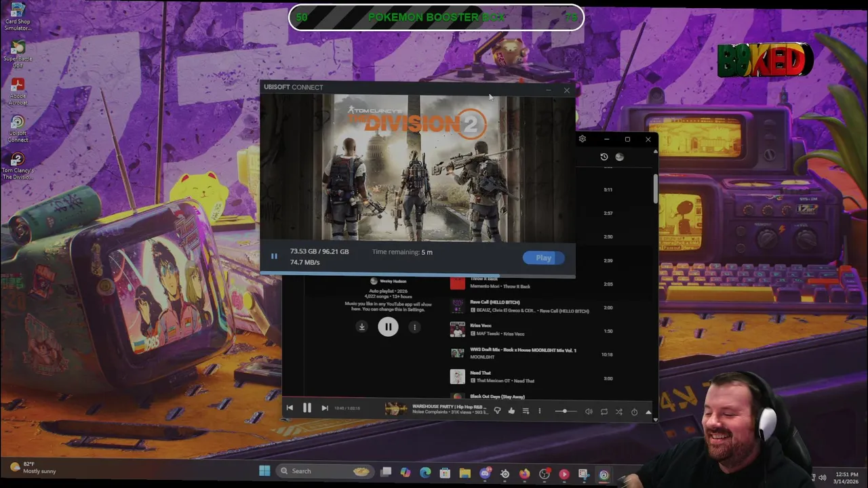Open Microsoft Store from the taskbar
This screenshot has height=488, width=868.
[x=445, y=473]
